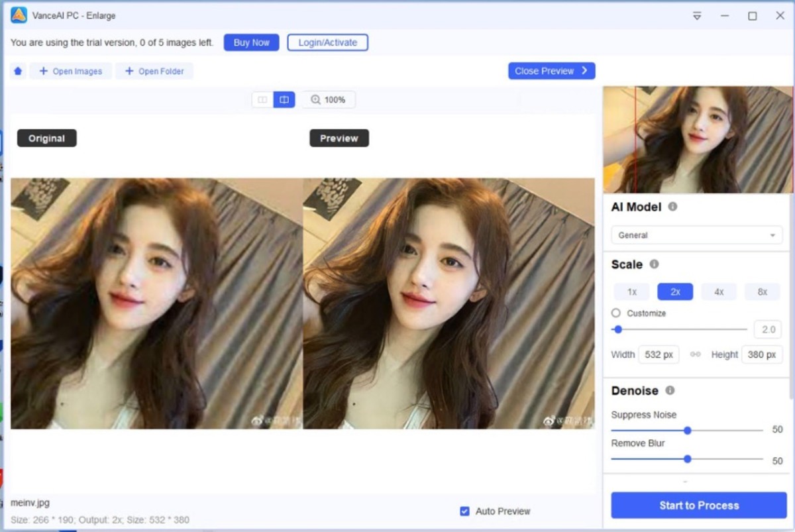
Task: Open Login/Activate to sign in
Action: pyautogui.click(x=327, y=42)
